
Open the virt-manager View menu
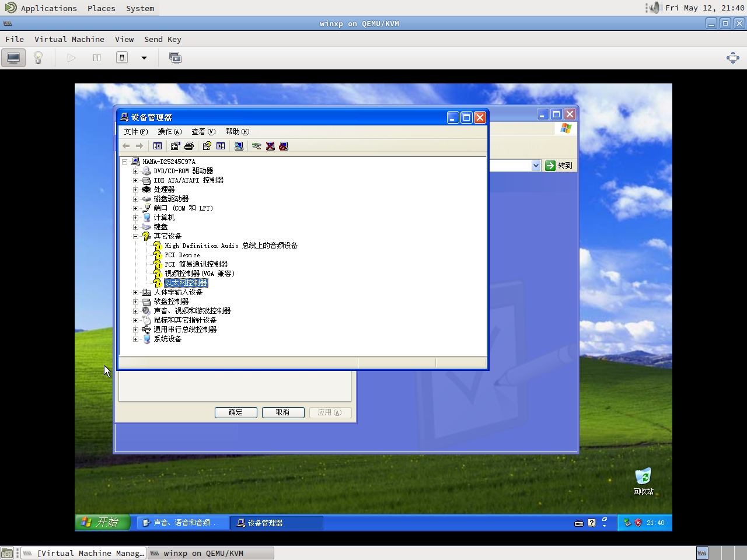point(124,39)
